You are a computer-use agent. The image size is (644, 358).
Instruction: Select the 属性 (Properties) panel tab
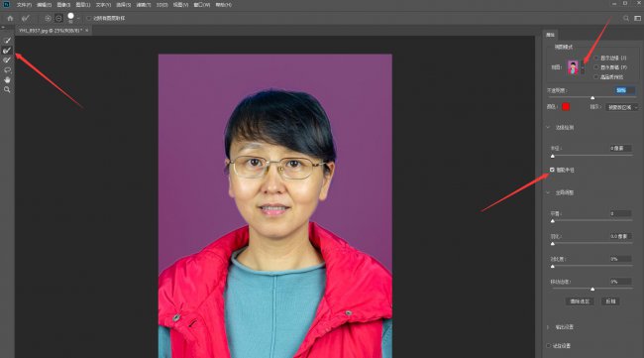pos(550,35)
